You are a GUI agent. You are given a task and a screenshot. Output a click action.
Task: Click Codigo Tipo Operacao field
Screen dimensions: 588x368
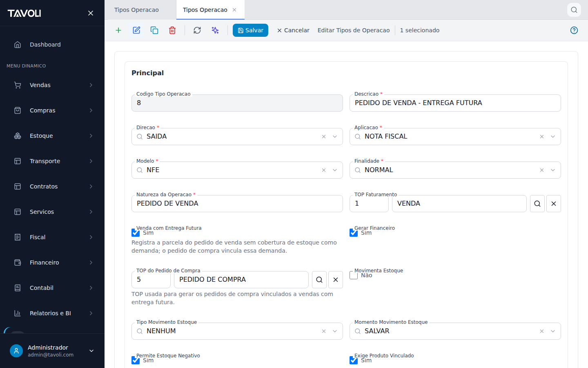tap(237, 103)
